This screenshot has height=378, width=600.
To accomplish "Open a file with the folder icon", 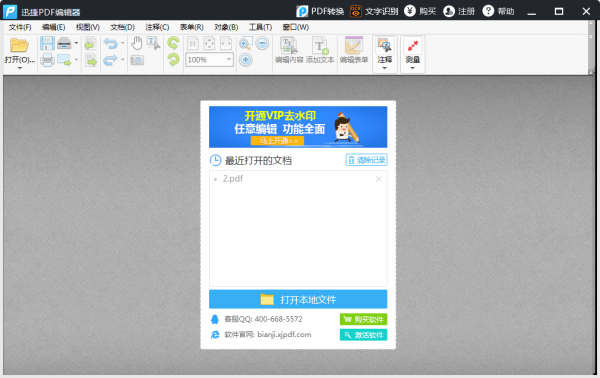I will [19, 46].
